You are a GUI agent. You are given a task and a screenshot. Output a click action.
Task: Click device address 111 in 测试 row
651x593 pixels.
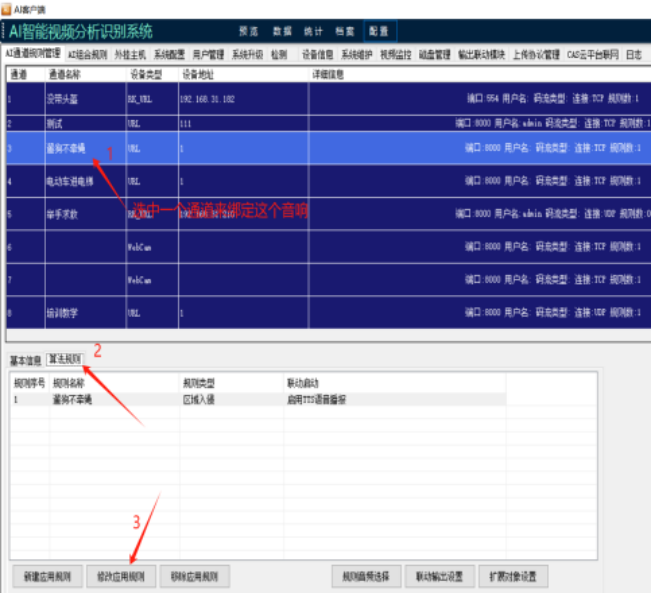185,124
